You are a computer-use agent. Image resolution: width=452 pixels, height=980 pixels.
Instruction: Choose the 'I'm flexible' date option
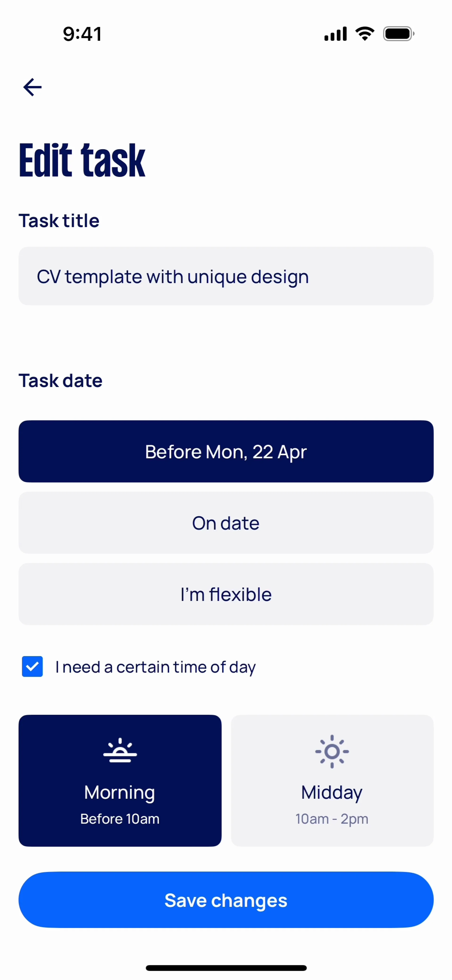pos(226,594)
